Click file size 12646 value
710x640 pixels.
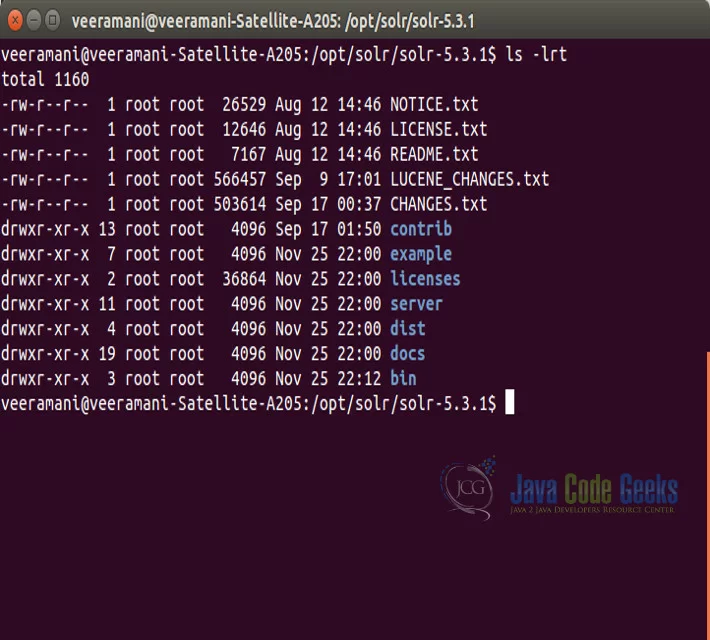[244, 130]
